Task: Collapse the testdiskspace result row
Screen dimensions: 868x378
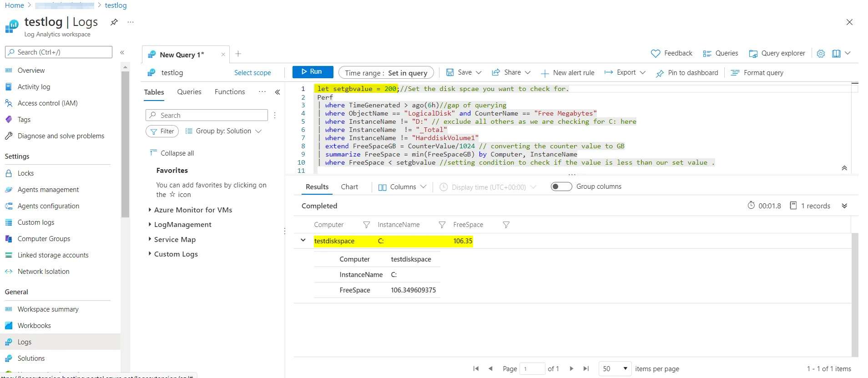Action: point(303,240)
